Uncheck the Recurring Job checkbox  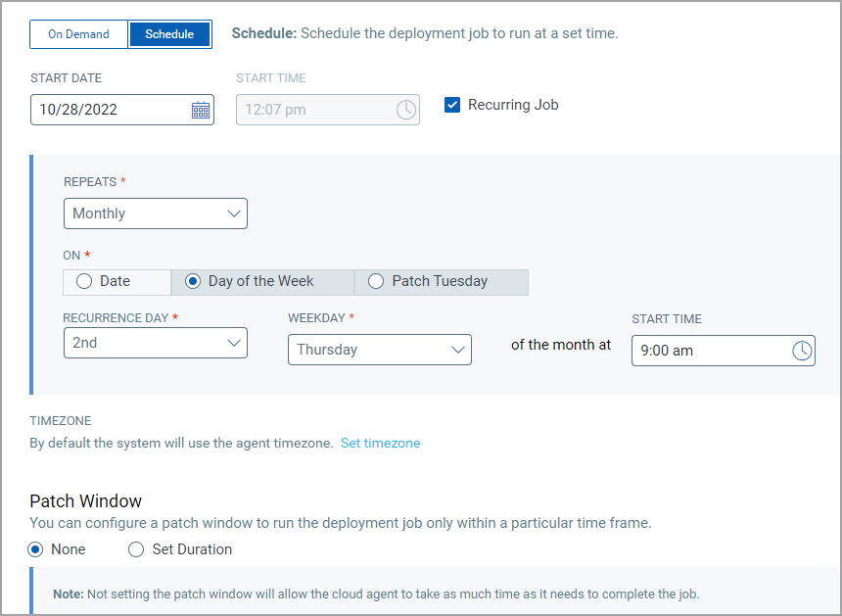[452, 104]
